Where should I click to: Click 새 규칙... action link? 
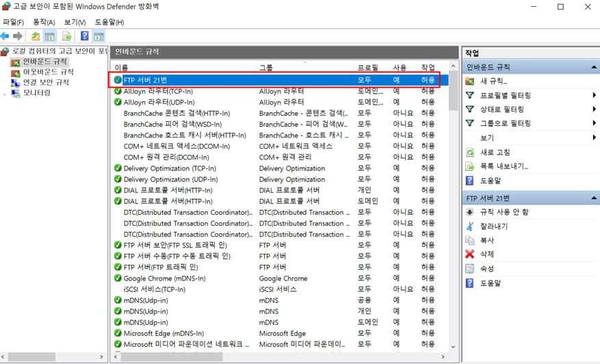pyautogui.click(x=494, y=81)
